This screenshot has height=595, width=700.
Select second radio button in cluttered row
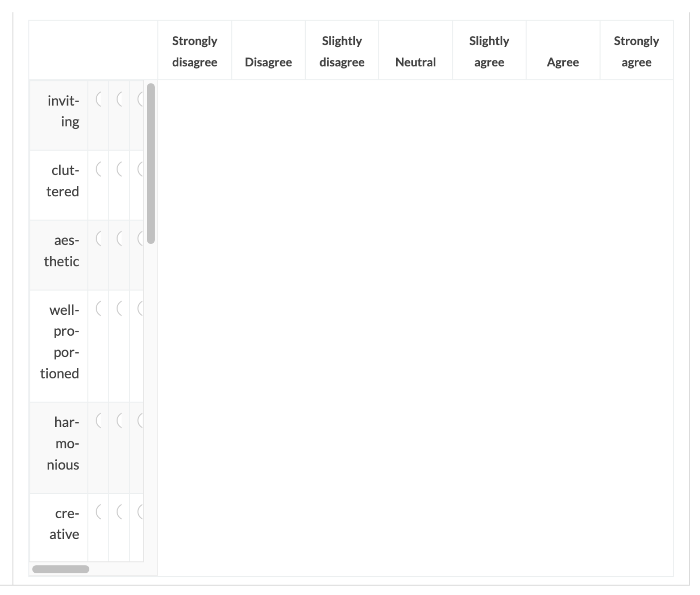(x=120, y=169)
